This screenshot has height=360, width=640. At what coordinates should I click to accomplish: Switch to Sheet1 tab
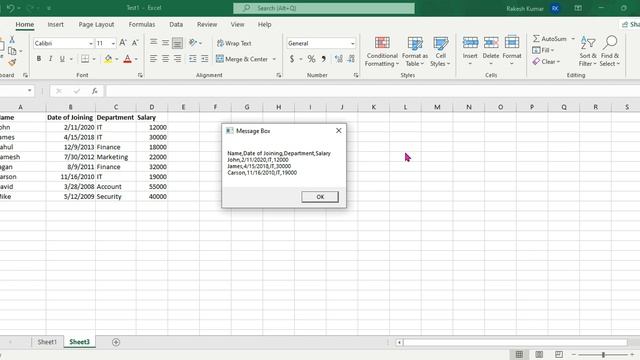[x=47, y=342]
